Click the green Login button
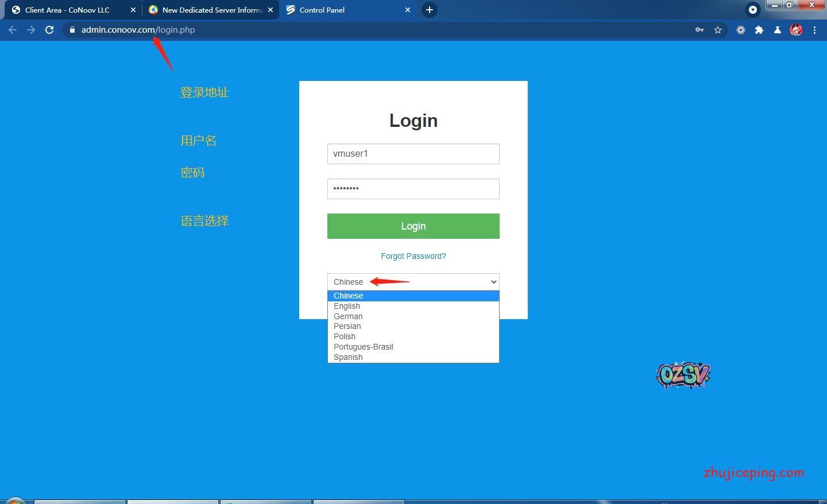Screen dimensions: 827x504 pyautogui.click(x=413, y=226)
